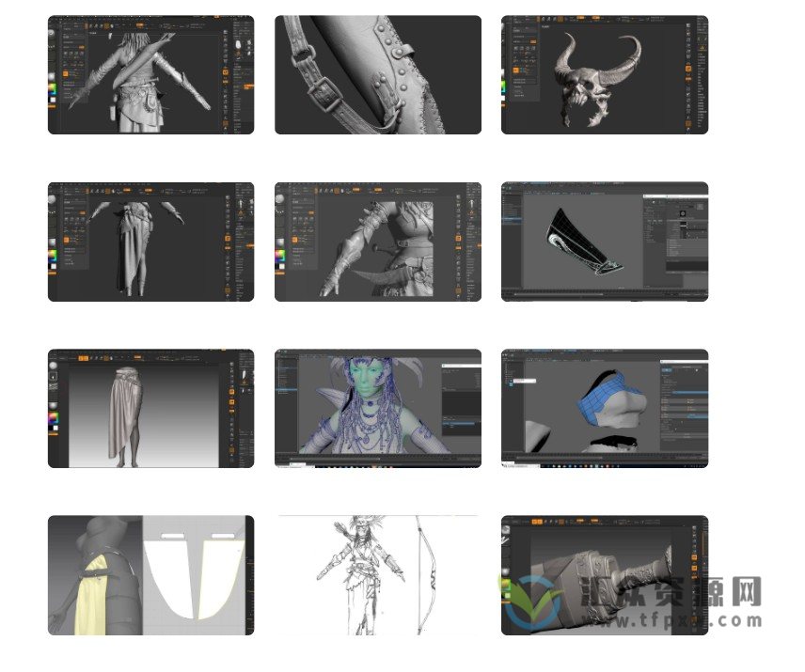Open the arm armor and dagger thumbnail
Screen dimensions: 805x672
coord(377,242)
